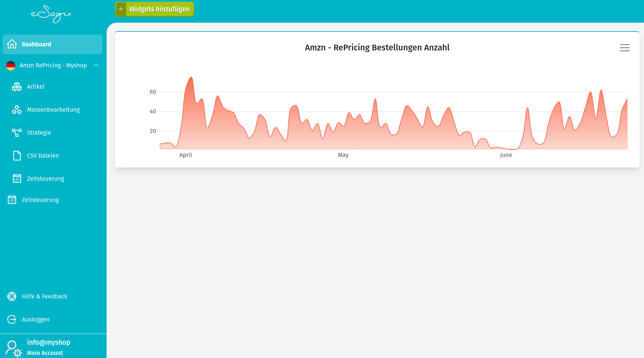Collapse the Amzn RePricing section chevron
644x358 pixels.
point(96,65)
